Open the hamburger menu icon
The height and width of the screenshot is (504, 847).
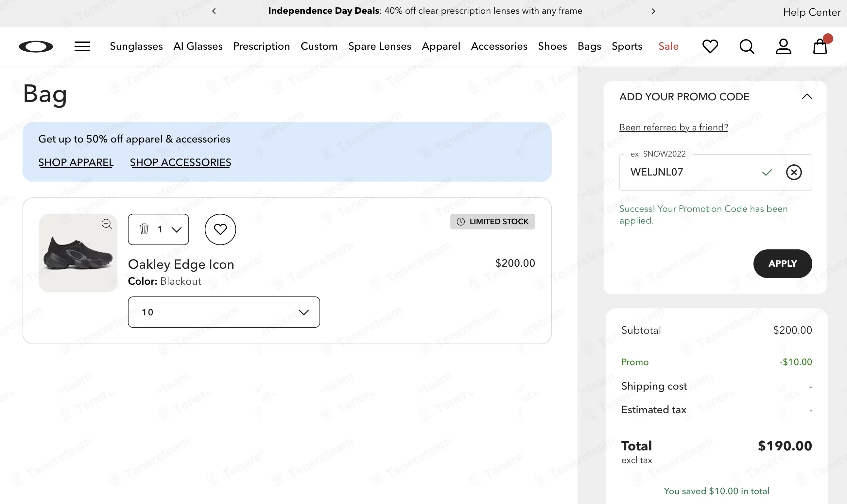(82, 46)
